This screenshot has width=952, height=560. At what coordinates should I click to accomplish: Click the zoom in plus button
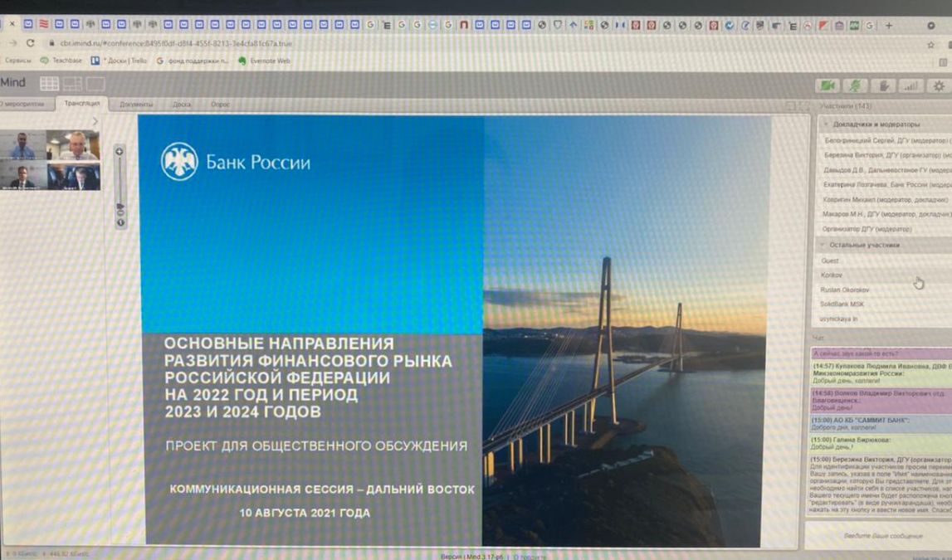(x=120, y=151)
